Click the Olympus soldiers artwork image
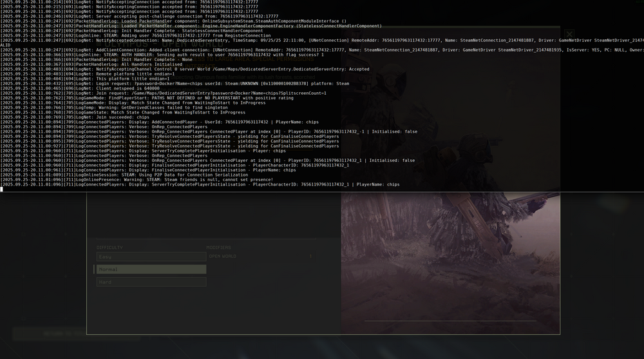 tap(450, 181)
